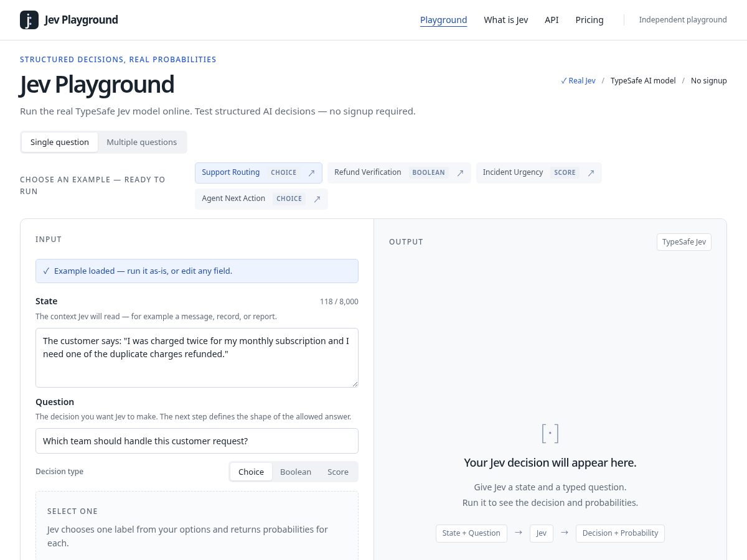The image size is (747, 560).
Task: Click into the State text area
Action: 197,358
